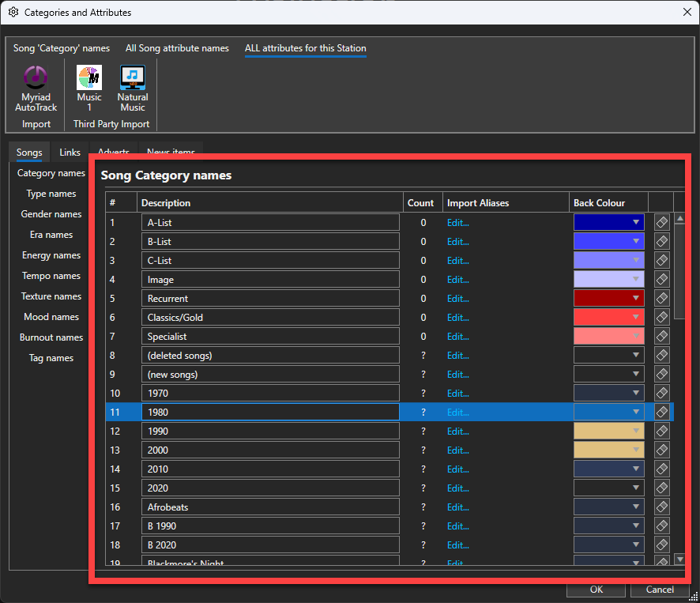Select Gender names in the sidebar
The image size is (700, 603).
tap(51, 214)
